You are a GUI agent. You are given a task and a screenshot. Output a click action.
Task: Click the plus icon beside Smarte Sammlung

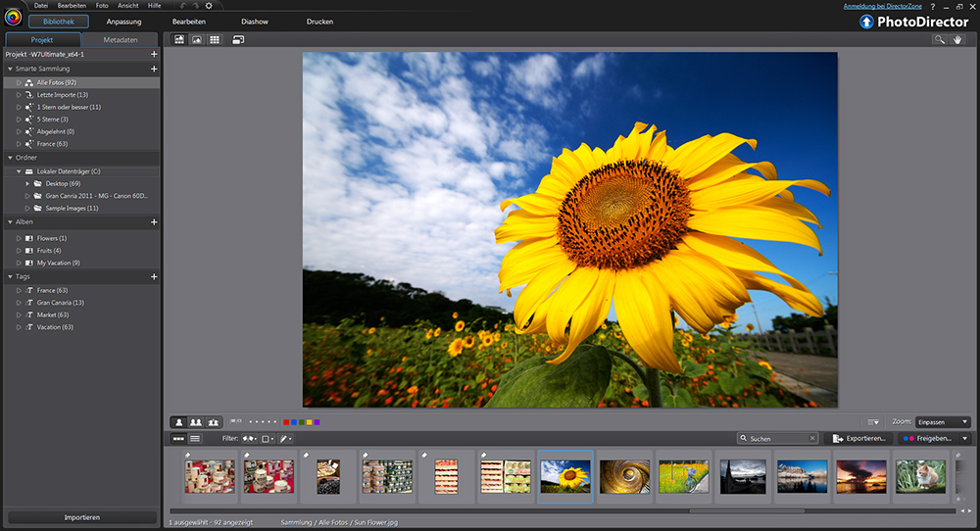154,70
